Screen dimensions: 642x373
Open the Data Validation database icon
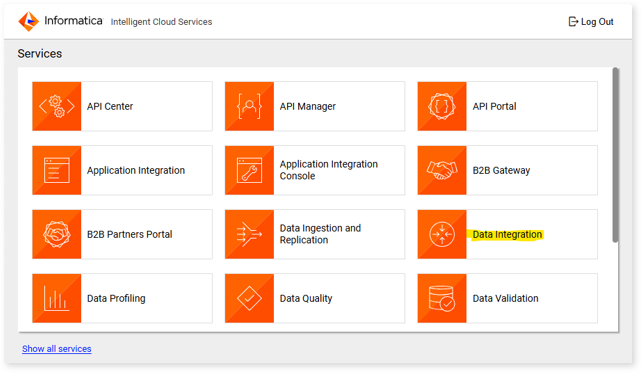[442, 298]
